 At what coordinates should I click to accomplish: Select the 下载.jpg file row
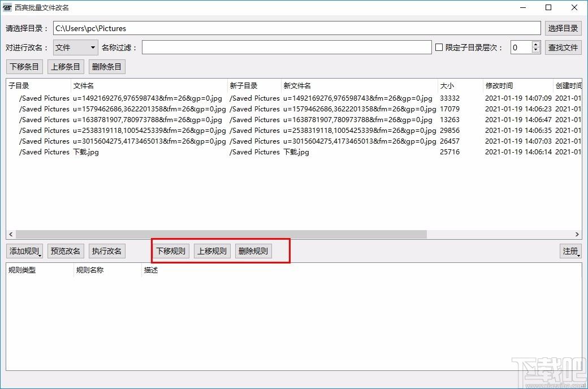pos(293,152)
